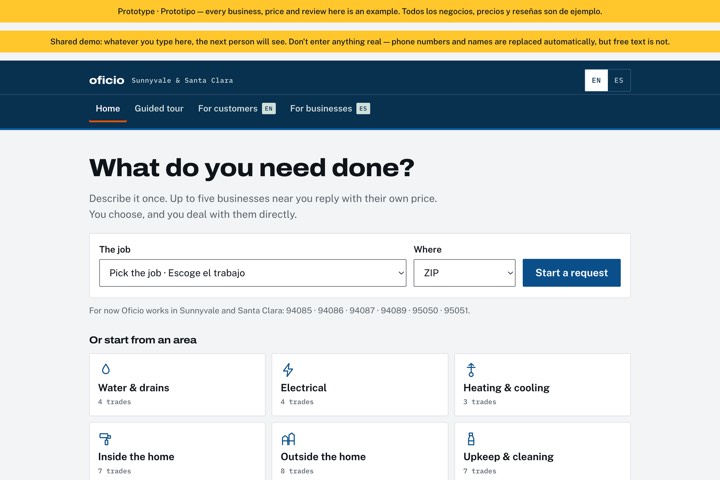Click '7 trades' under Upkeep & cleaning
Image resolution: width=720 pixels, height=480 pixels.
[x=480, y=471]
